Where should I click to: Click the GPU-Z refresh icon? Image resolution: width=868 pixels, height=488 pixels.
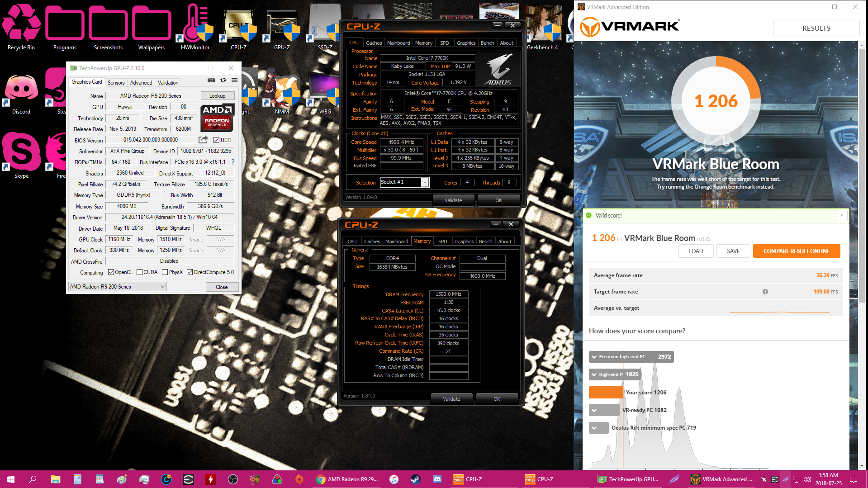(223, 81)
